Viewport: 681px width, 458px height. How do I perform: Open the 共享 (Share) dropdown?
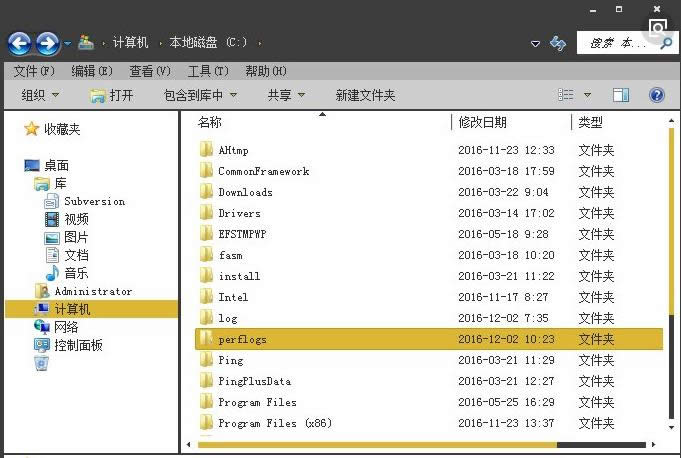tap(286, 95)
